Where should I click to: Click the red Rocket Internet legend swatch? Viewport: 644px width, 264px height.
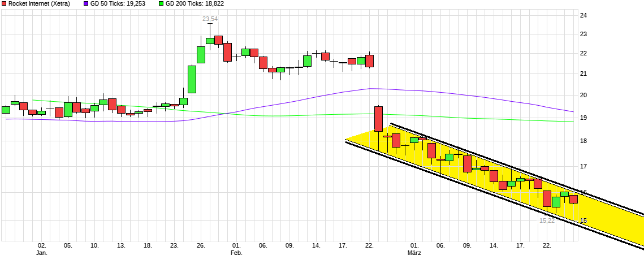point(4,3)
